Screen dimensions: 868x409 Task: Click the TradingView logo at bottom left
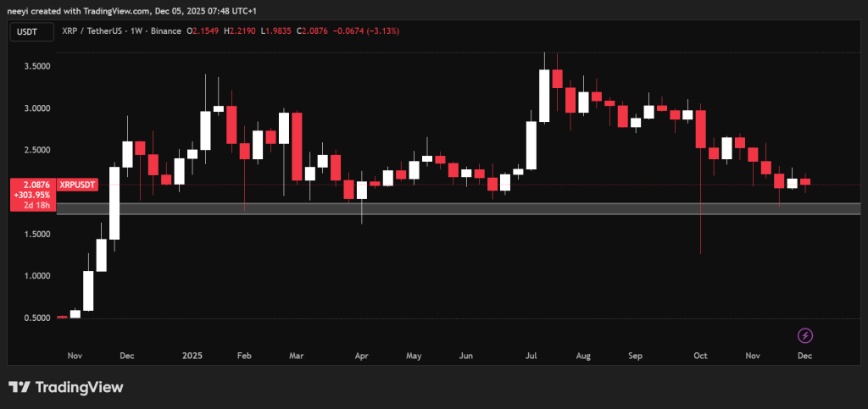[66, 387]
